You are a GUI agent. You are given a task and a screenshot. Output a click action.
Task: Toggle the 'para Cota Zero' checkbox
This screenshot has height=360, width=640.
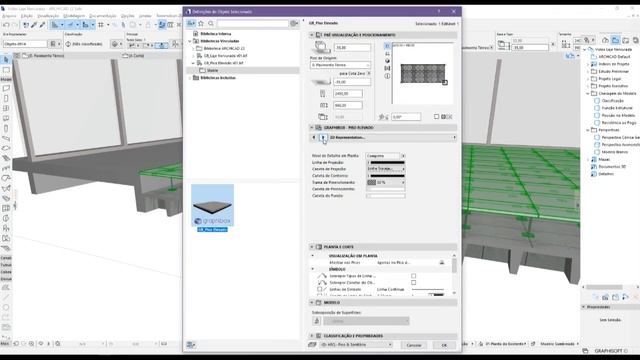pyautogui.click(x=369, y=73)
